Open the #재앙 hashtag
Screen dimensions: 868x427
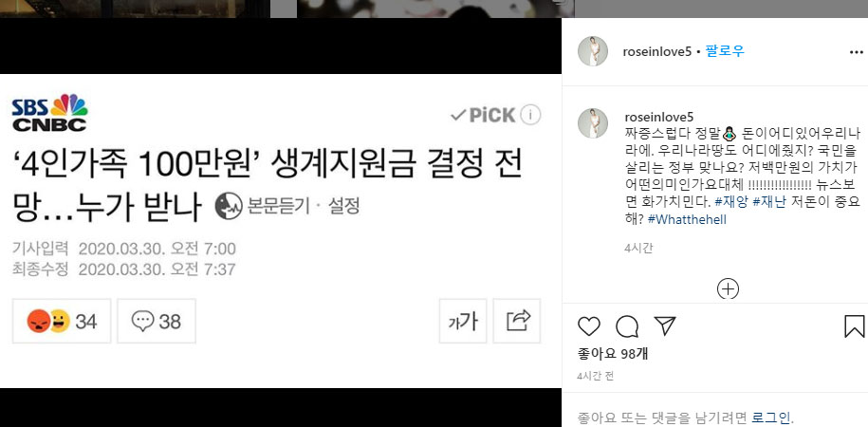pos(731,203)
